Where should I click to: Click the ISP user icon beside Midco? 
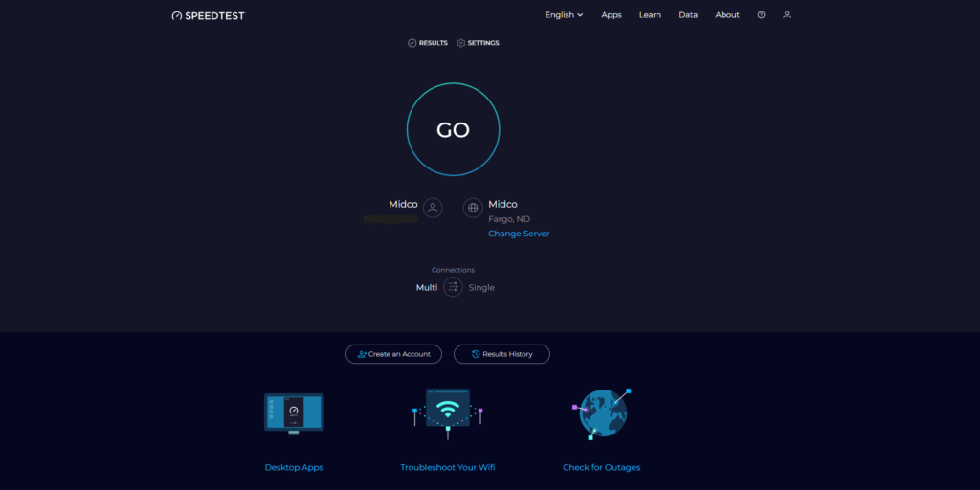tap(433, 208)
